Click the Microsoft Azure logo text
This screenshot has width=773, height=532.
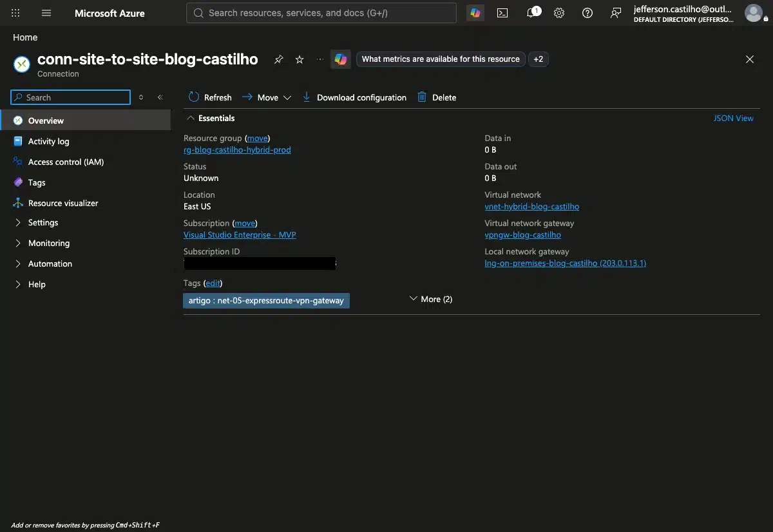[110, 13]
